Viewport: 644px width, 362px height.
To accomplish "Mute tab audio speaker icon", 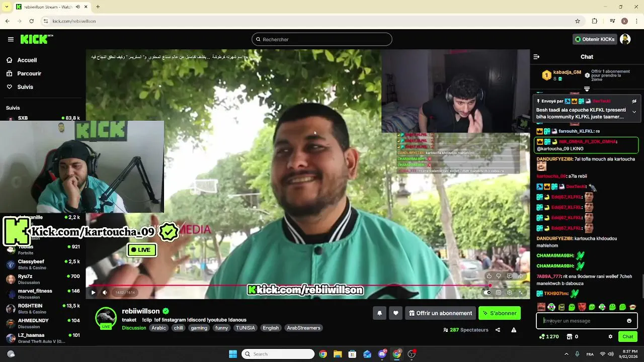I will tap(77, 7).
